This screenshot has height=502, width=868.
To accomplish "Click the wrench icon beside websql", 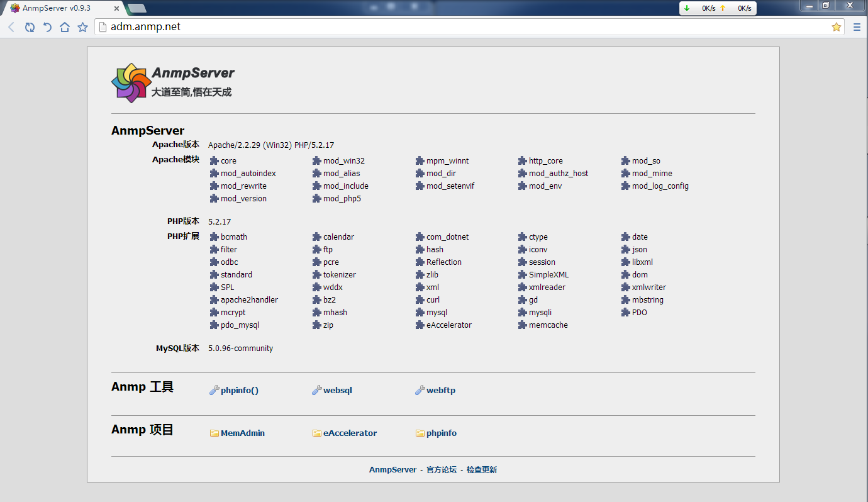I will pos(317,391).
